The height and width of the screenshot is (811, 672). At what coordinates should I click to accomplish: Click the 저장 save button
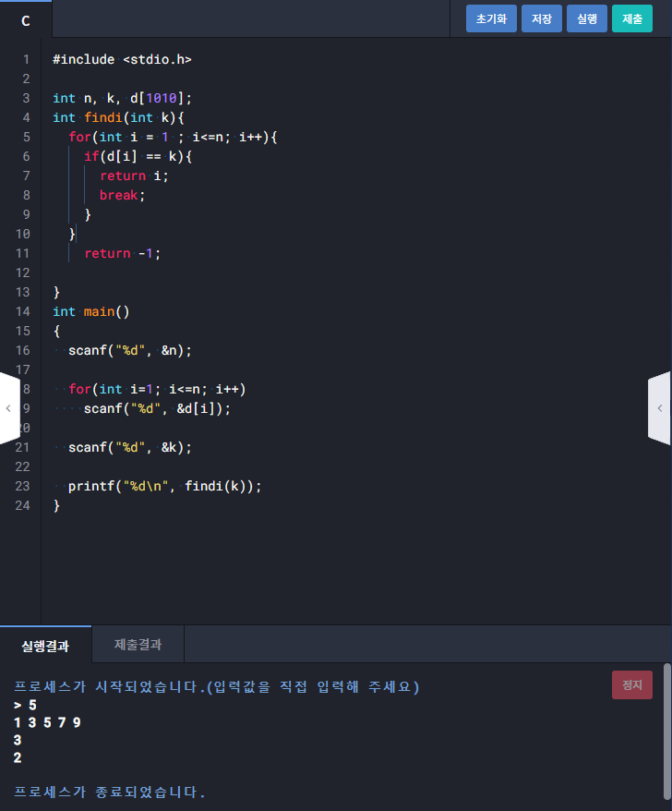(x=541, y=19)
